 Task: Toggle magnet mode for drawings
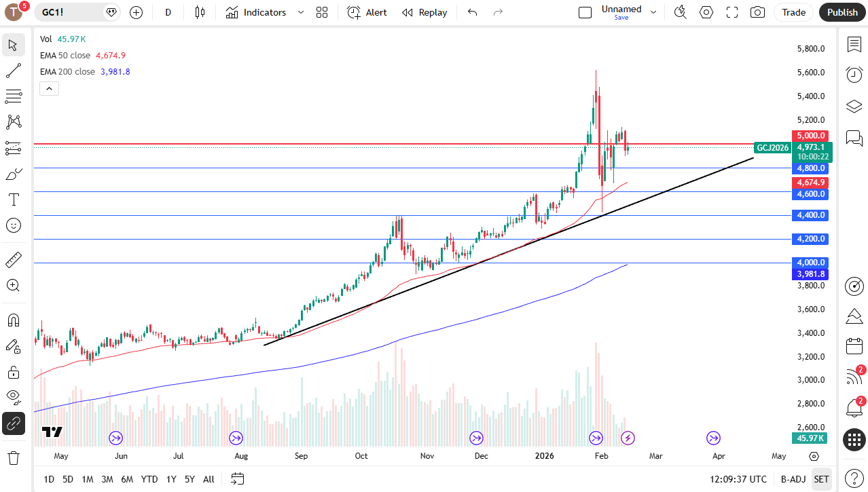pos(13,320)
